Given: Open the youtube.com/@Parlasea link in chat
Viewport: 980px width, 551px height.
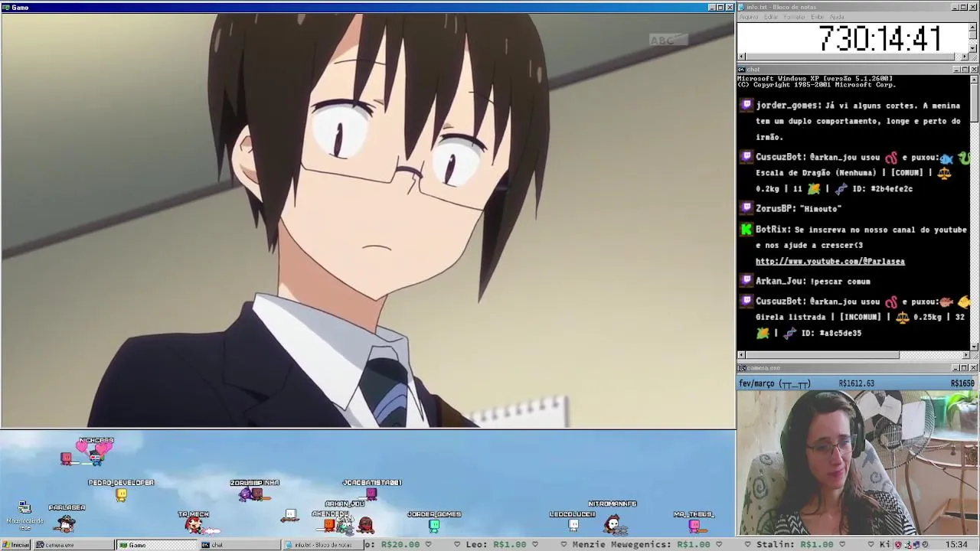Looking at the screenshot, I should pos(830,262).
